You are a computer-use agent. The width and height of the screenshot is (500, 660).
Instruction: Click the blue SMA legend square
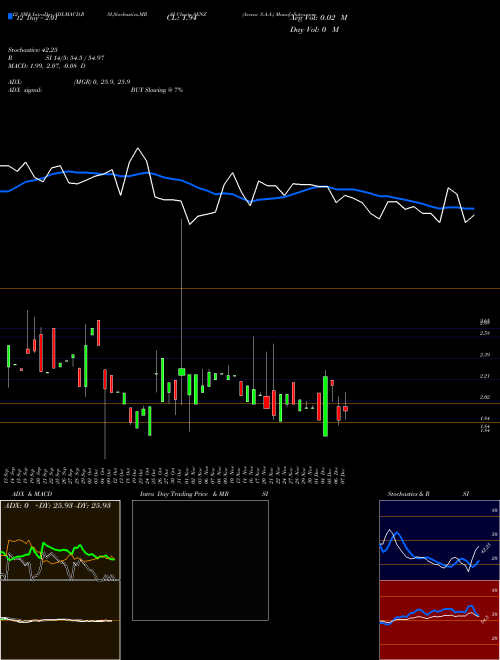tap(10, 16)
